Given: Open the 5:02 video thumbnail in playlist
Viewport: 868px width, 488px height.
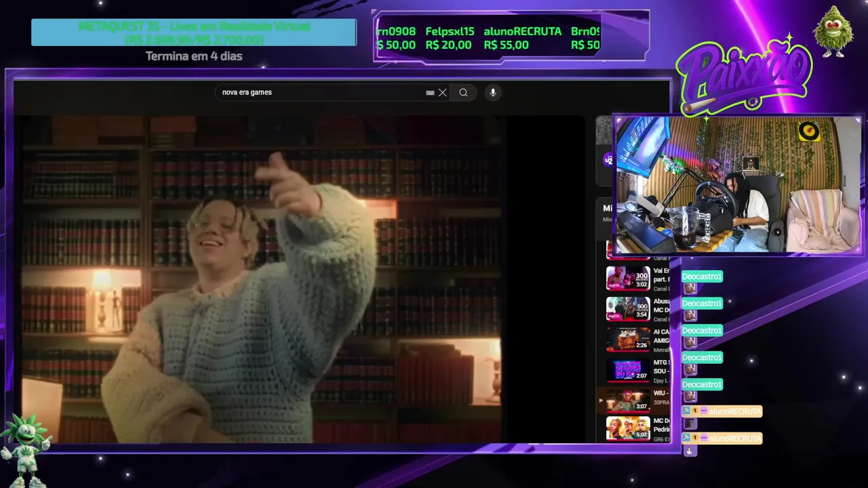Looking at the screenshot, I should click(x=628, y=428).
